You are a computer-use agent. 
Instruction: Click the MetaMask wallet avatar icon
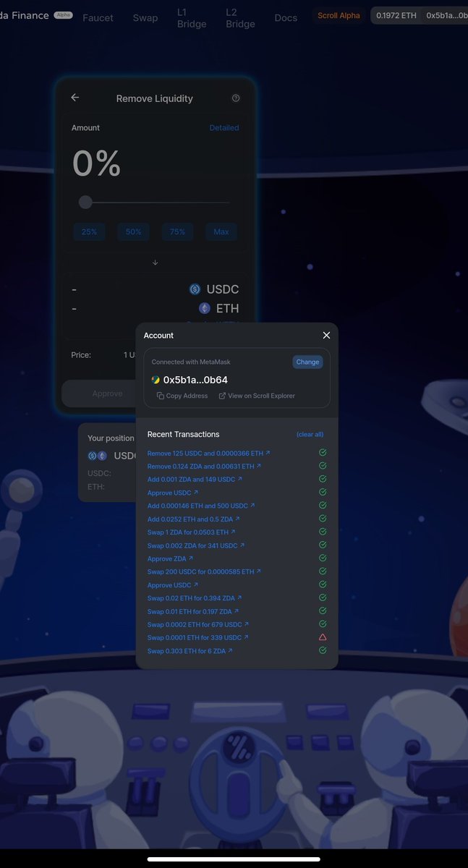tap(156, 380)
